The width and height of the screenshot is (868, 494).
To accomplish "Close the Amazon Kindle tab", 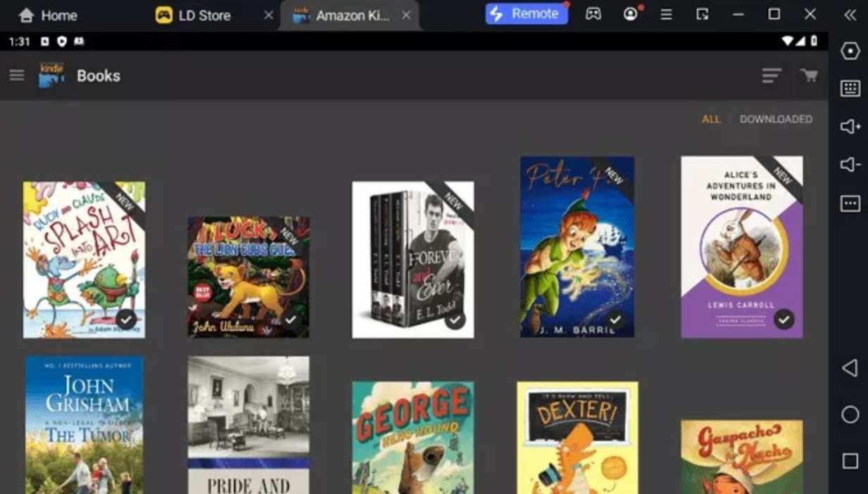I will pos(406,15).
